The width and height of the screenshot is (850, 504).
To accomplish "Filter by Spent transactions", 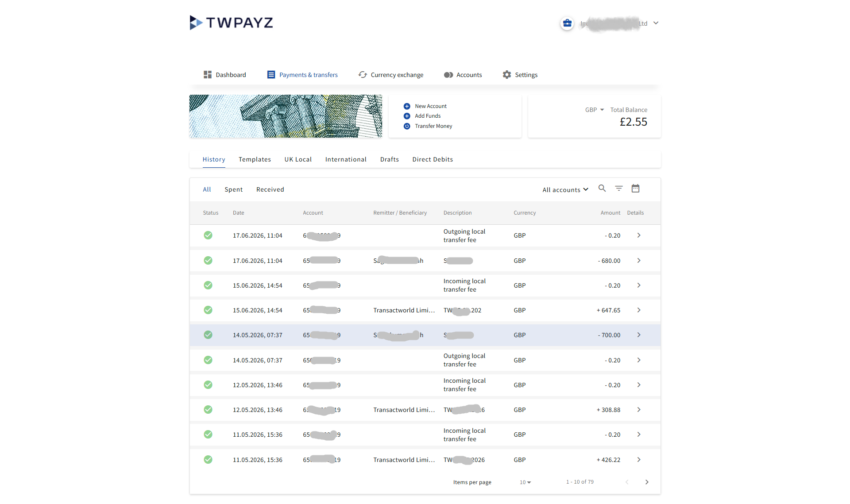I will pos(233,189).
